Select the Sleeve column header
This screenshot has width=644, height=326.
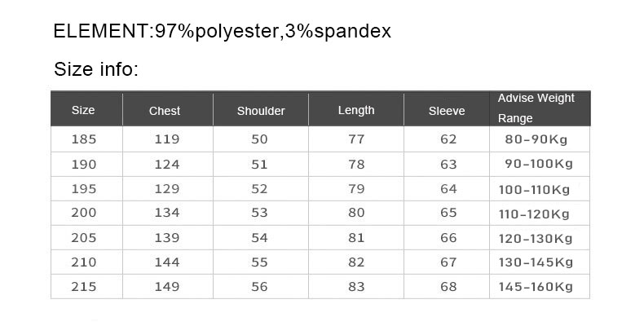pos(447,111)
